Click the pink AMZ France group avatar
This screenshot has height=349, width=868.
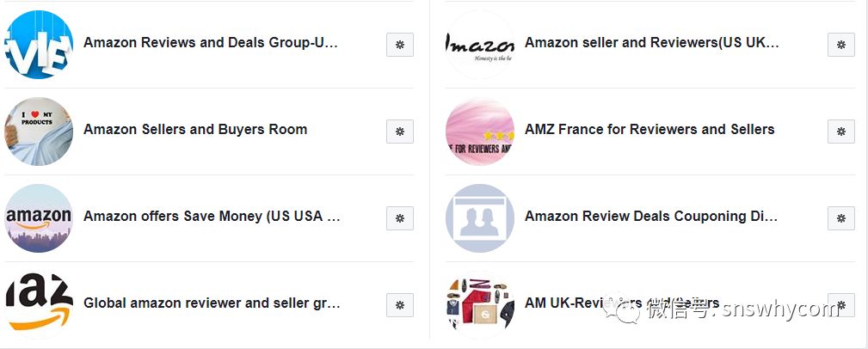tap(480, 132)
